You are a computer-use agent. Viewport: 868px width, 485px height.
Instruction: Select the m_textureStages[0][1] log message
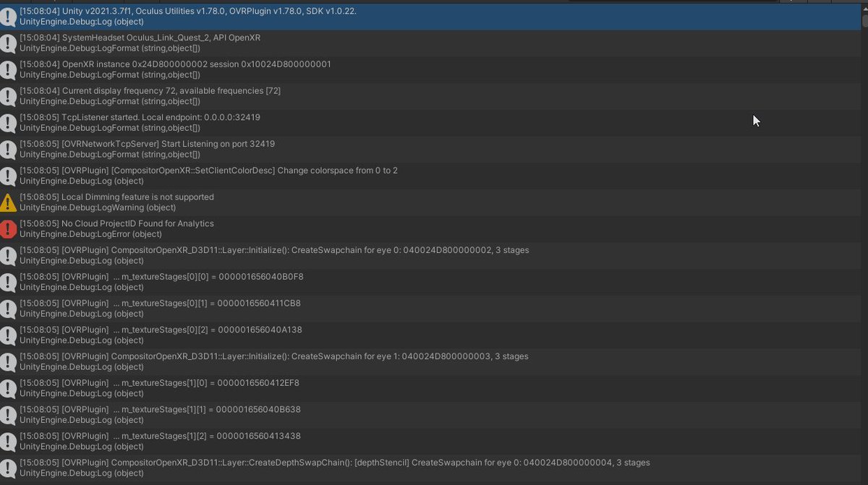pos(429,309)
